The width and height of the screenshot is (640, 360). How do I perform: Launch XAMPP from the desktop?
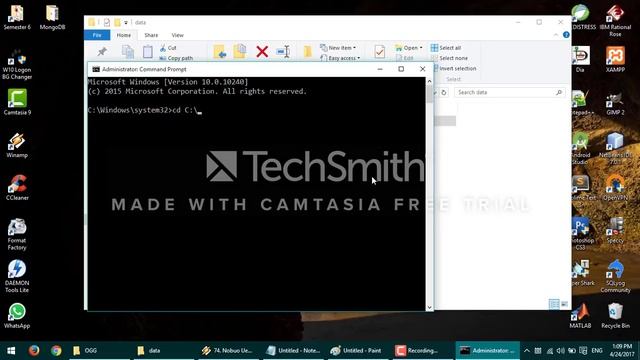pyautogui.click(x=615, y=60)
